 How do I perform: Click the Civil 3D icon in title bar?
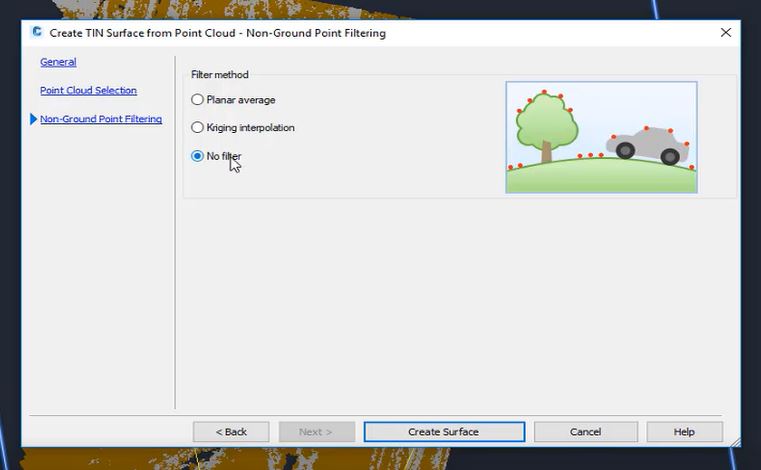36,32
